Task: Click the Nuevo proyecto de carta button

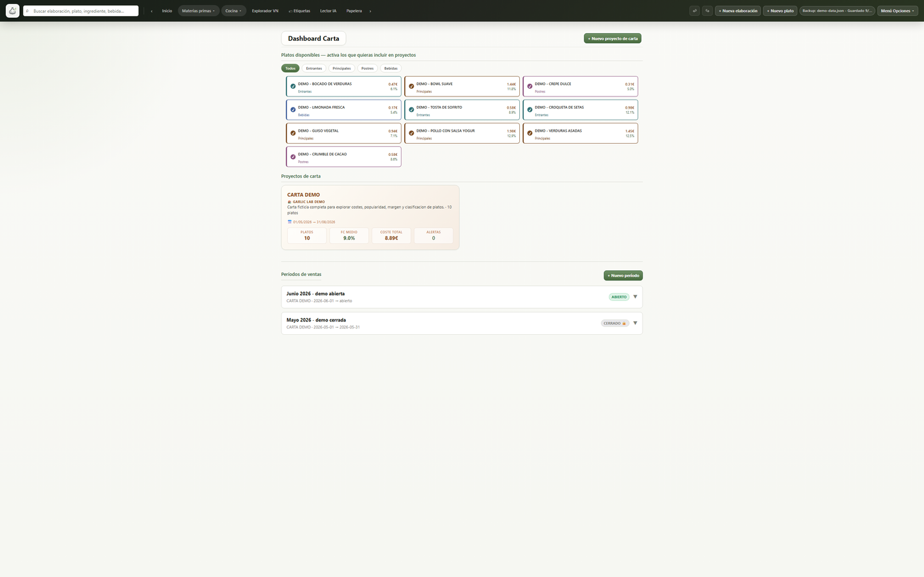Action: pyautogui.click(x=613, y=38)
